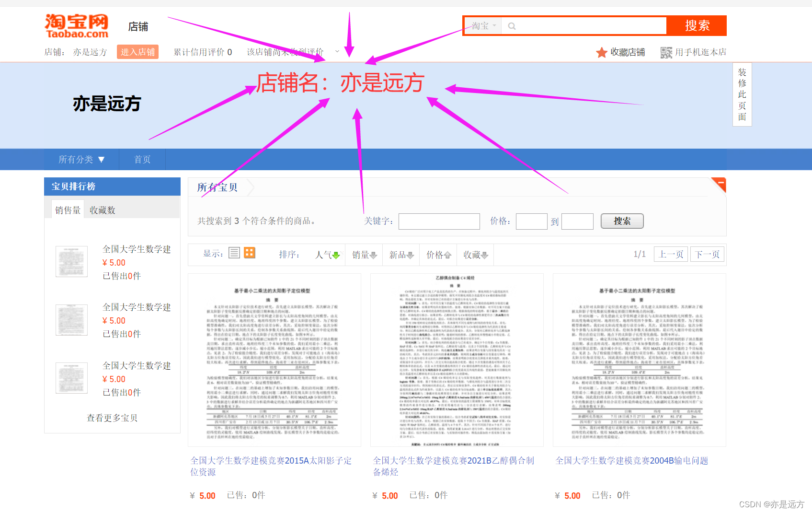Sort products by 新品
The height and width of the screenshot is (513, 812).
[x=401, y=255]
